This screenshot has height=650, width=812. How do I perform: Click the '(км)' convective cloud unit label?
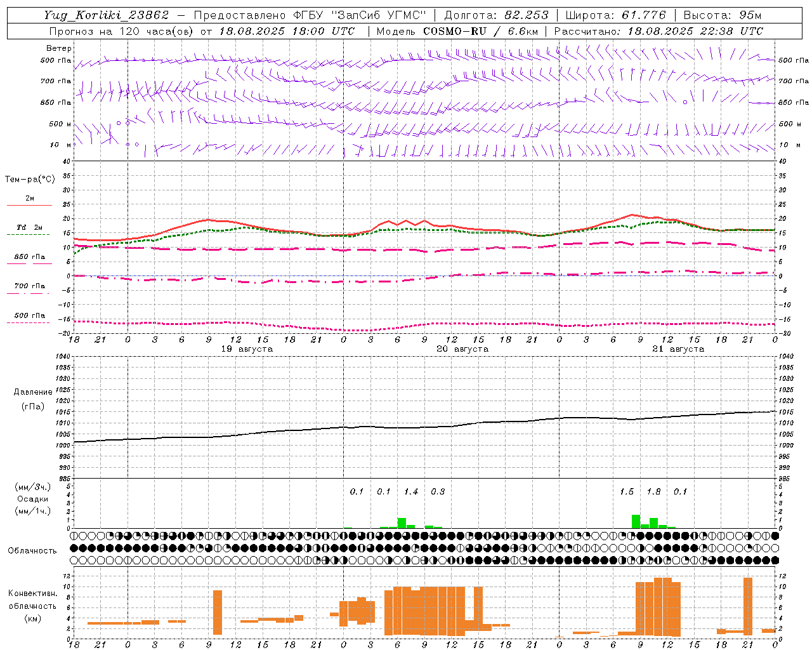pyautogui.click(x=33, y=618)
